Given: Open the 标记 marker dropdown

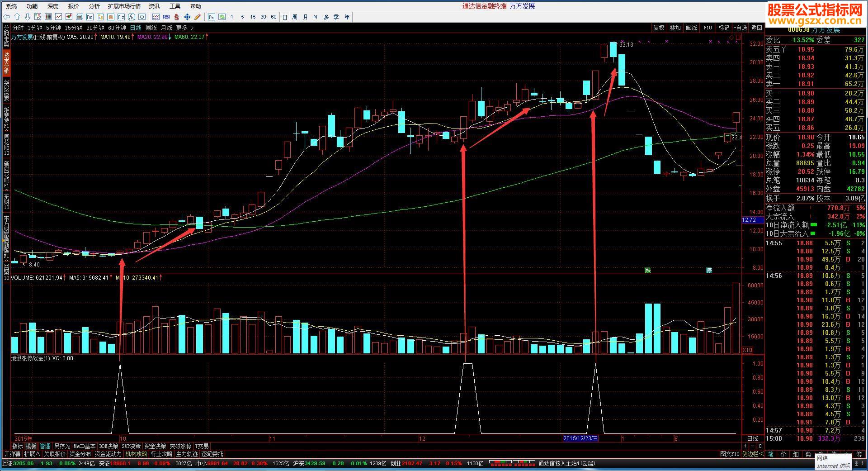Looking at the screenshot, I should coord(724,28).
